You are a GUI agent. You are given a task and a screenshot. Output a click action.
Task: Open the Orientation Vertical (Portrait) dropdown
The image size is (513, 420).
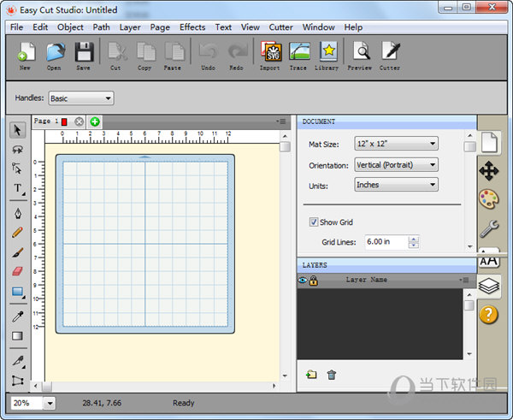click(396, 164)
